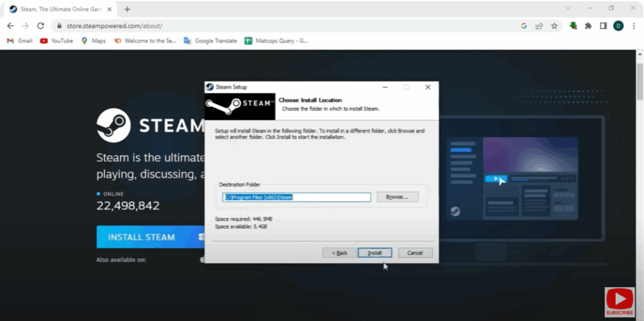Screen dimensions: 644x321
Task: Open Google Translate bookmark
Action: click(x=210, y=41)
